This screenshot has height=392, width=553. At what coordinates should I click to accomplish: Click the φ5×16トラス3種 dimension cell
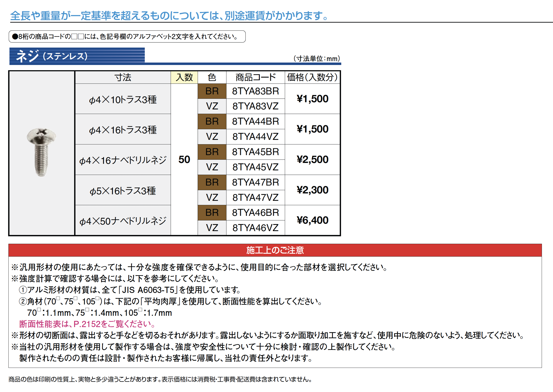123,190
